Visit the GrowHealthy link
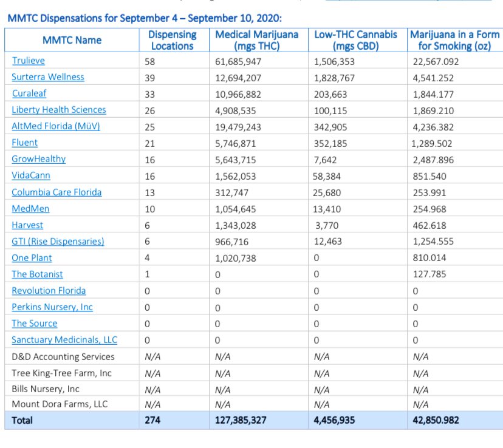 pyautogui.click(x=38, y=159)
